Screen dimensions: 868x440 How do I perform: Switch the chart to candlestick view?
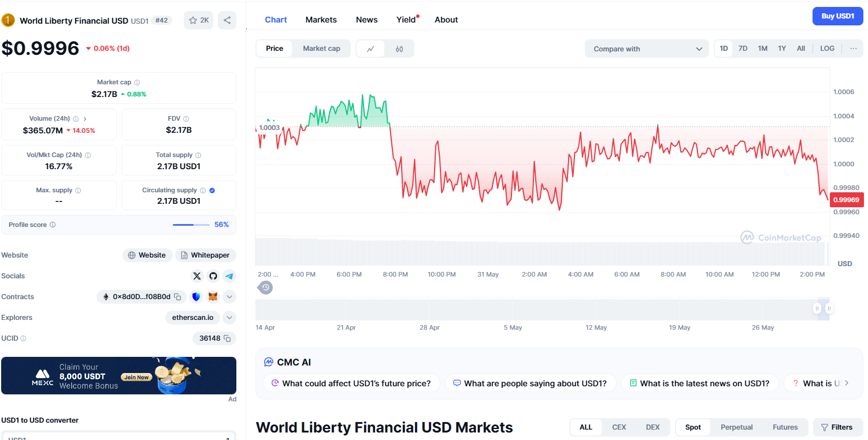click(399, 49)
